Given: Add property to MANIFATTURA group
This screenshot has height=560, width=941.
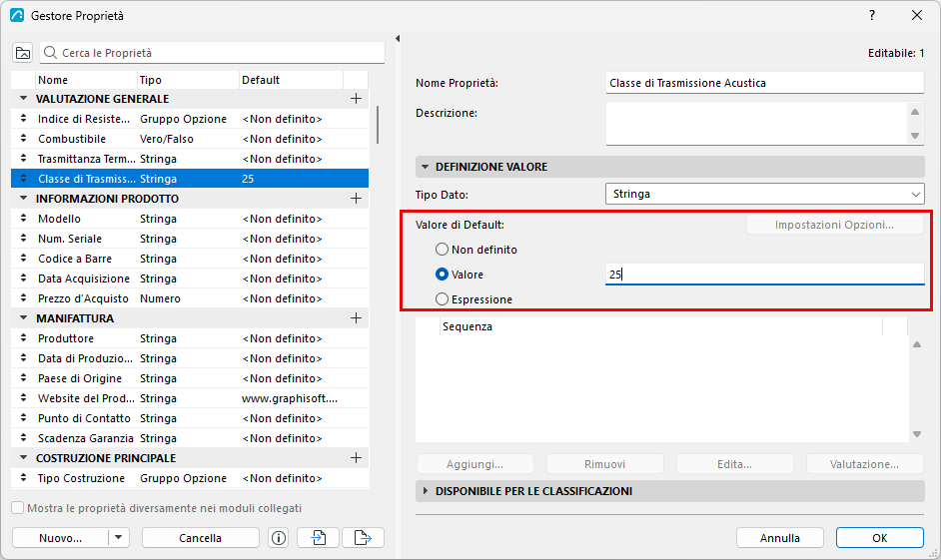Looking at the screenshot, I should pyautogui.click(x=356, y=318).
